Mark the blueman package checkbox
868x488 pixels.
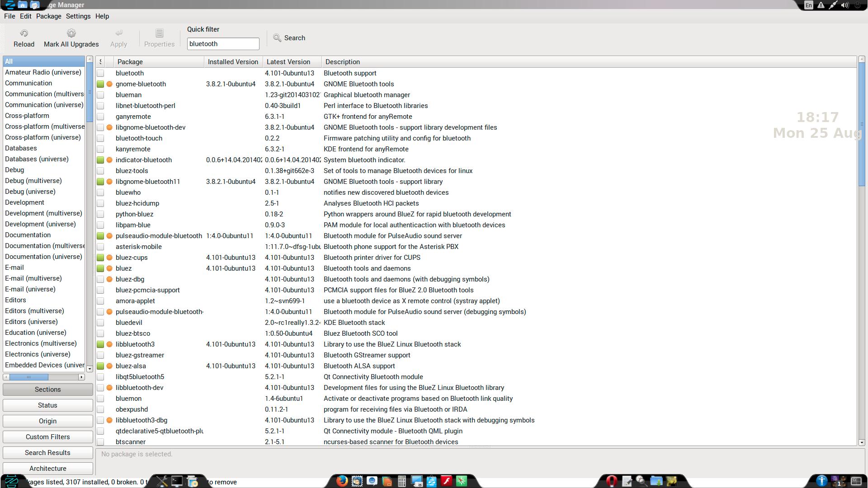[100, 95]
